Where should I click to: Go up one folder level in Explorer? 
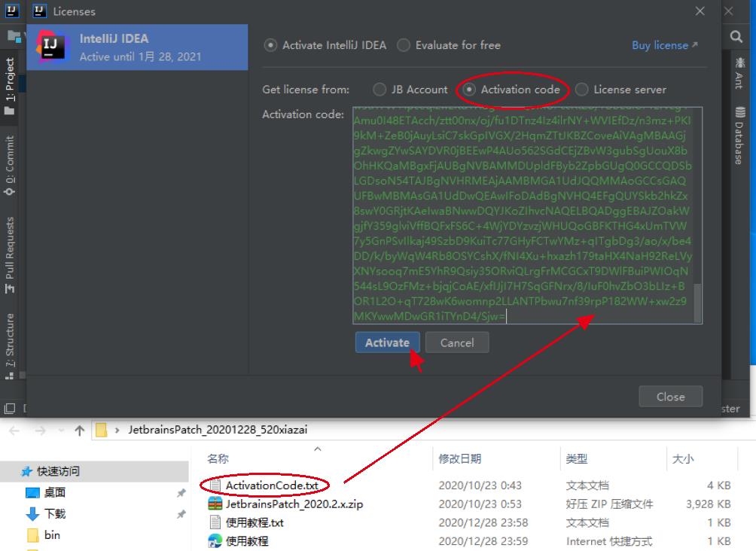80,431
